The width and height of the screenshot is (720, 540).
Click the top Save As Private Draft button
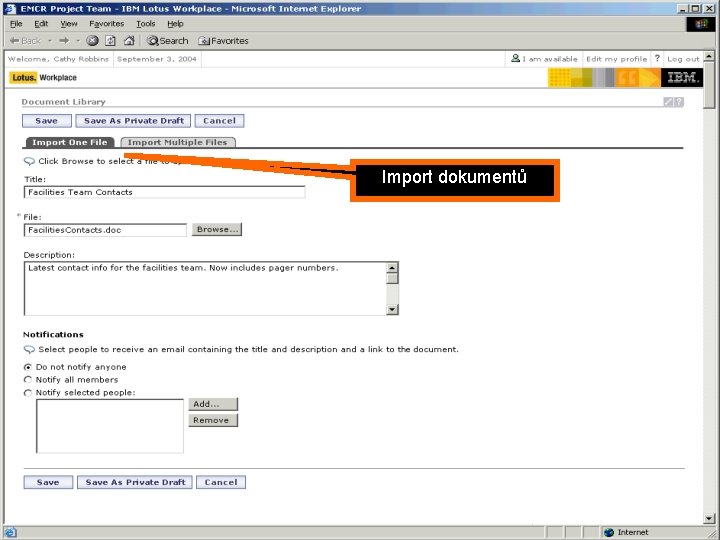pos(133,121)
